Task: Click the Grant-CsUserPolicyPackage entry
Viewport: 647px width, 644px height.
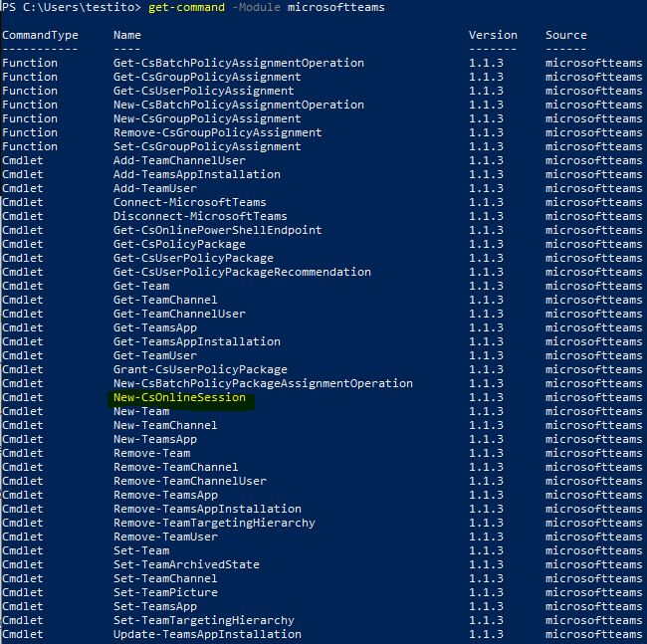Action: tap(200, 369)
